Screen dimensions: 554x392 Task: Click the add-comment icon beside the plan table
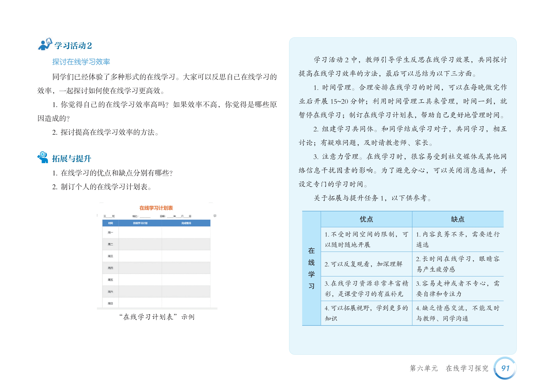(215, 216)
